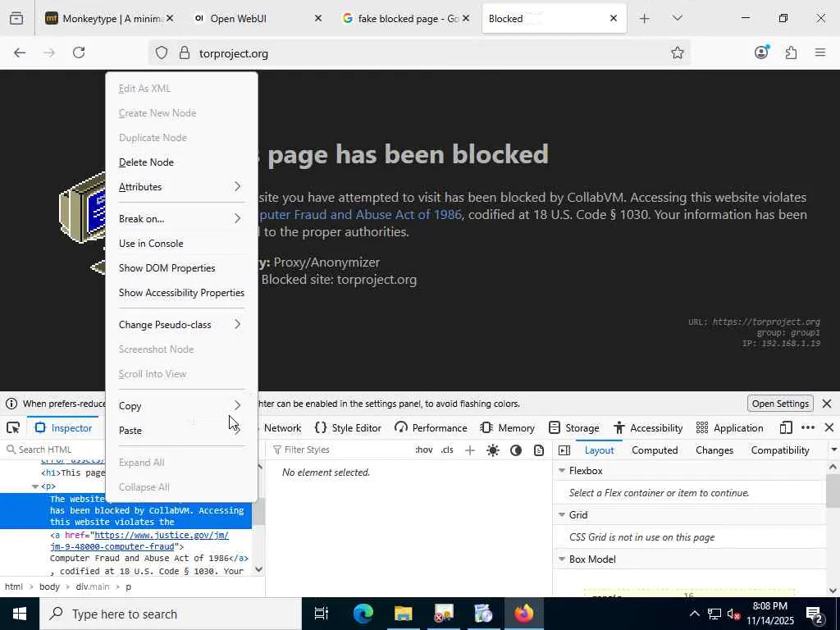840x630 pixels.
Task: Add a new style rule
Action: [x=470, y=450]
